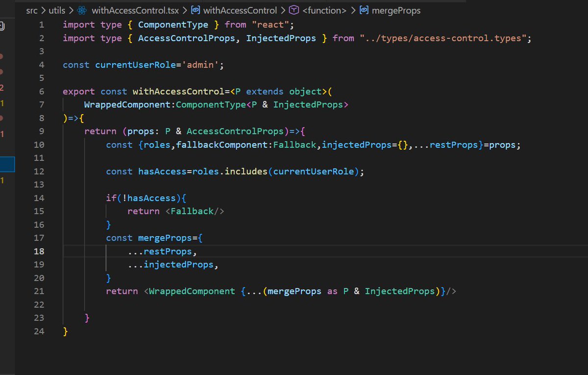Click "roles" in the line 10 destructuring

(x=157, y=145)
